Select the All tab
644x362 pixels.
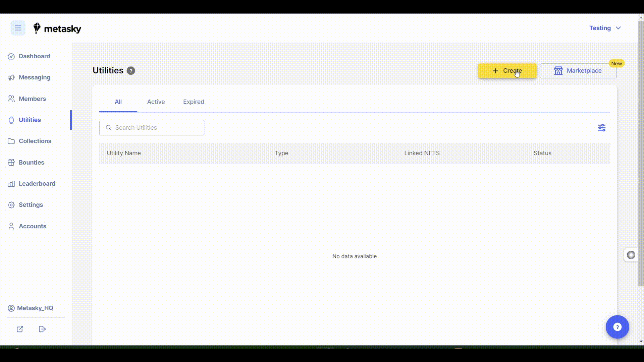[x=118, y=102]
